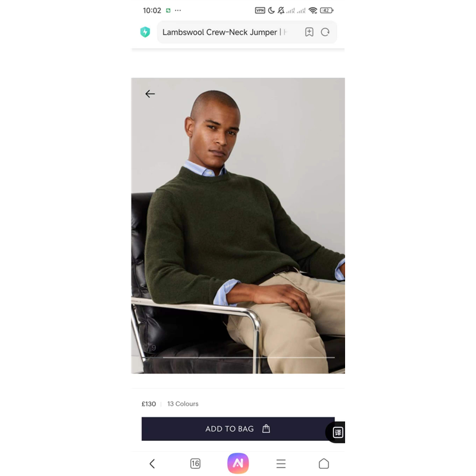Viewport: 476px width, 476px height.
Task: Tap the green jumper product photo
Action: [238, 226]
